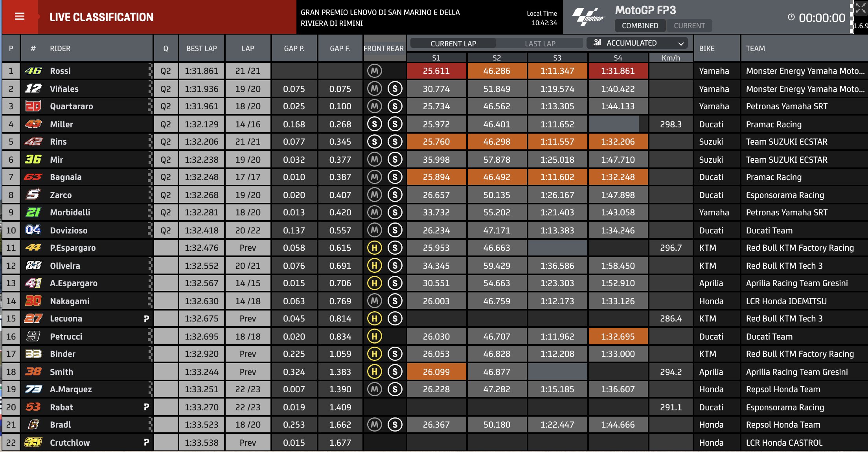Select rider Nakagami's name
Image resolution: width=868 pixels, height=452 pixels.
pos(70,301)
